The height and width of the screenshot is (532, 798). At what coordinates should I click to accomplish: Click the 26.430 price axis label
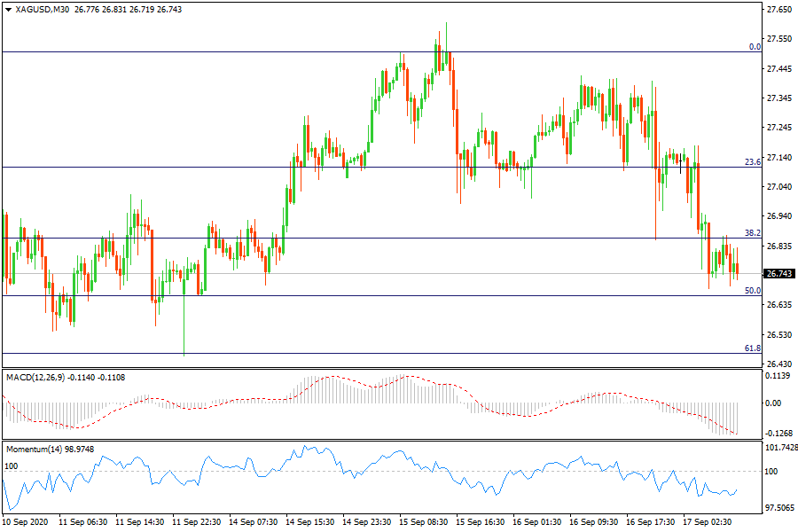click(x=779, y=364)
